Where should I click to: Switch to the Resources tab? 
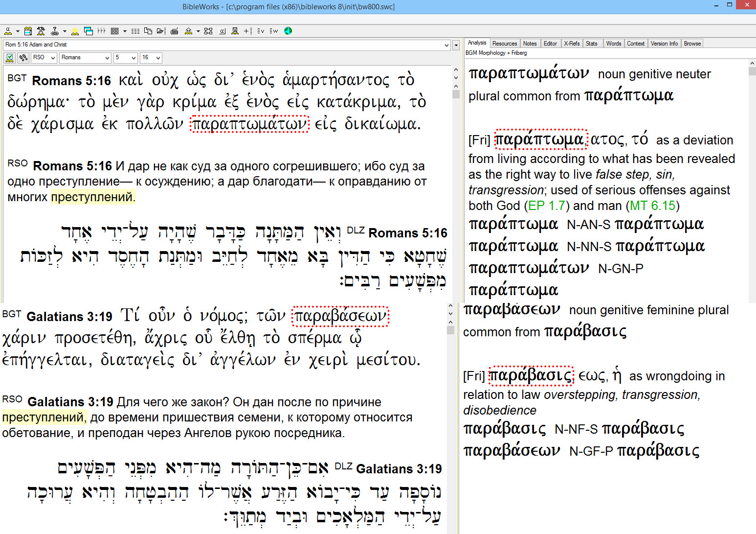505,44
